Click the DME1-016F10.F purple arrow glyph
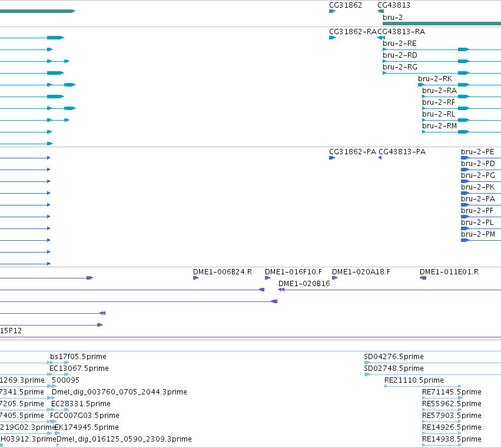501x448 pixels. [x=267, y=278]
